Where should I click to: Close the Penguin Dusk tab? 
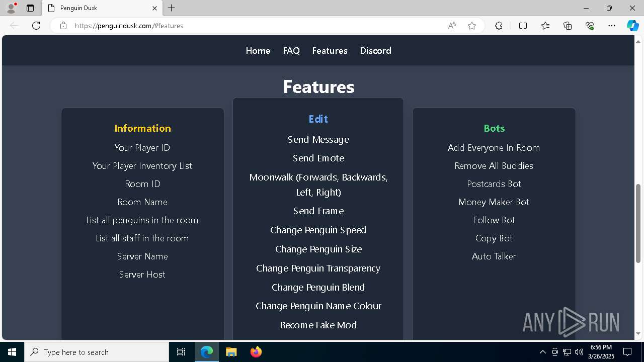point(154,8)
